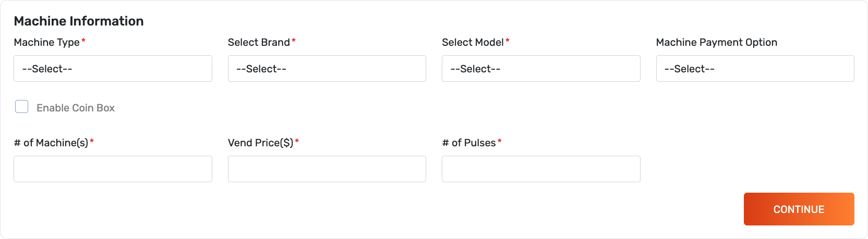868x239 pixels.
Task: Click the Vend Price($) label
Action: [260, 143]
